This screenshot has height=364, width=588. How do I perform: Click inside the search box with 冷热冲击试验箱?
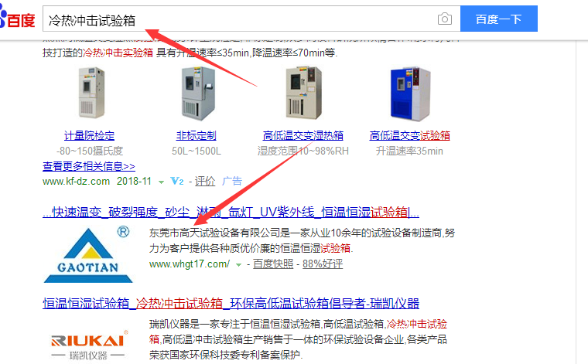pos(240,19)
